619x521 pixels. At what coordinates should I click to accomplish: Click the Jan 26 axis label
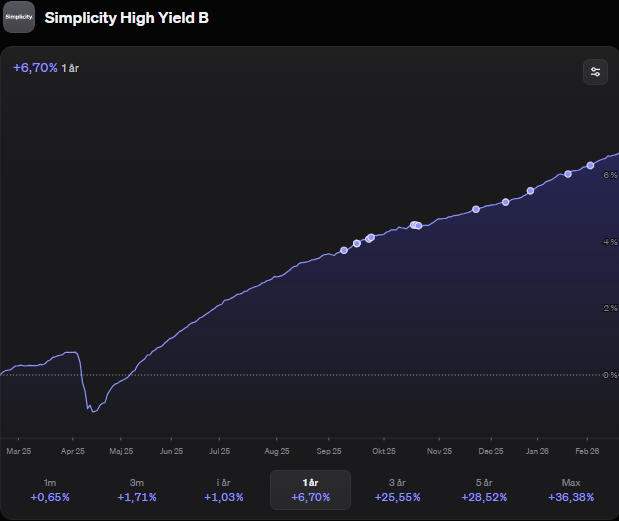(537, 451)
